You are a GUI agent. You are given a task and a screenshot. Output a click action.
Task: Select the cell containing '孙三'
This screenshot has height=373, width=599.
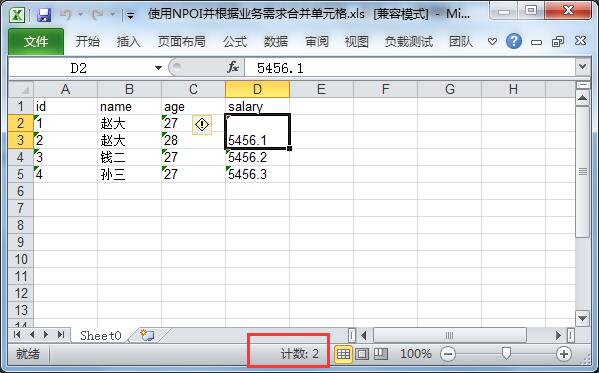click(x=130, y=174)
